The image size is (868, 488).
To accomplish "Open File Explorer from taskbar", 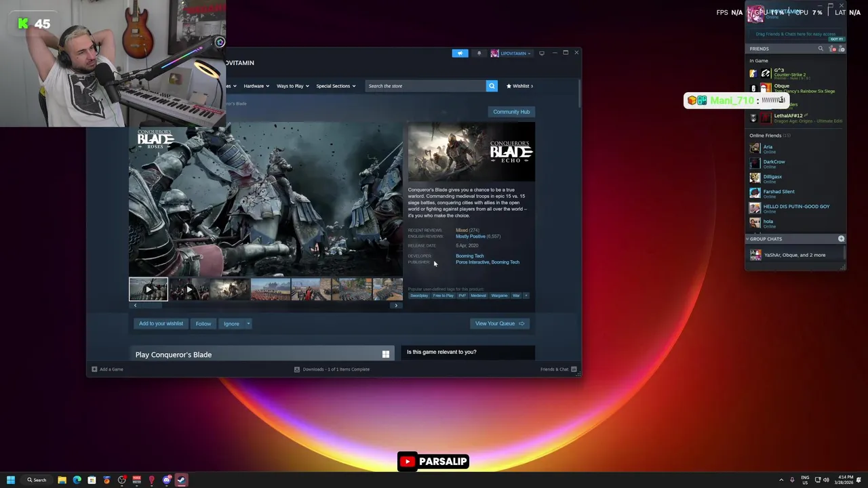I will click(62, 480).
